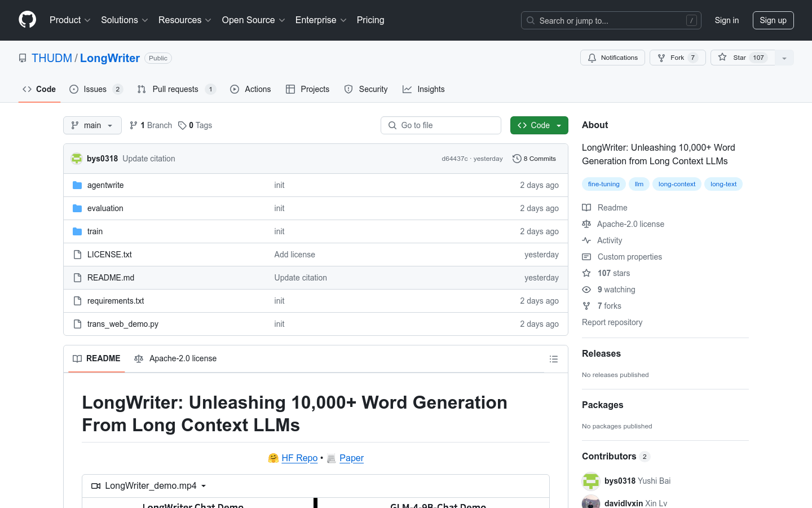This screenshot has width=812, height=508.
Task: Expand the Solutions menu
Action: [x=125, y=20]
